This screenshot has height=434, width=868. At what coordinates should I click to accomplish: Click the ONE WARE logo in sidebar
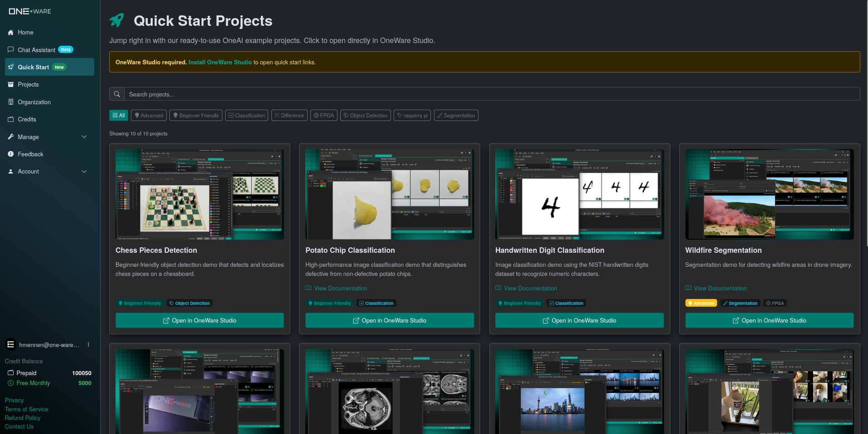pos(30,11)
